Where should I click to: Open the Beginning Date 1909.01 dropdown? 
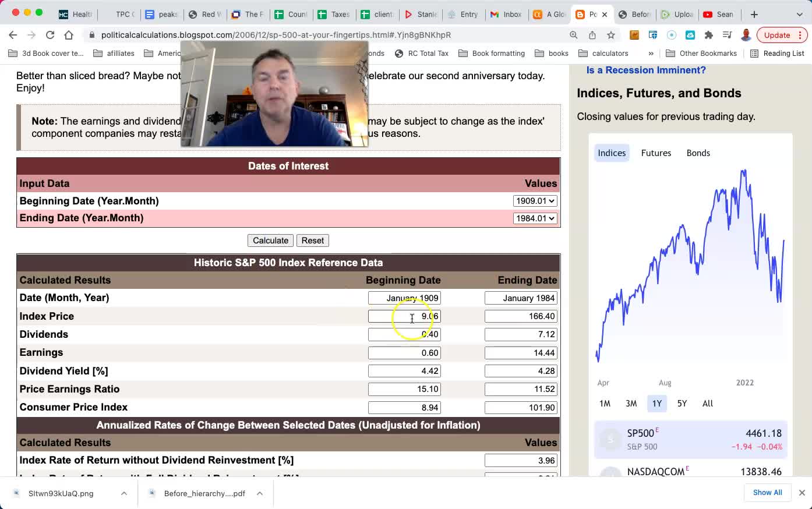coord(535,201)
